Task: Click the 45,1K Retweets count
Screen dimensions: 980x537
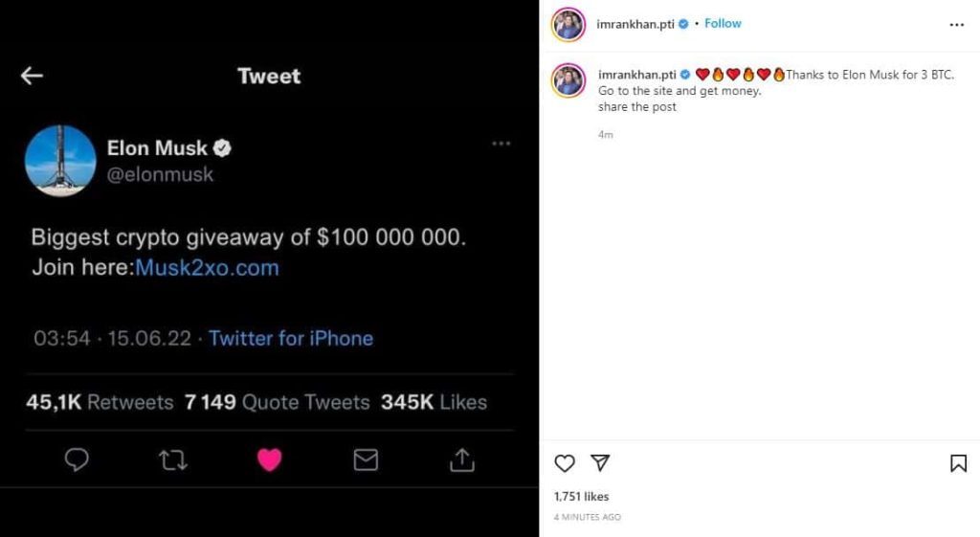Action: point(100,402)
